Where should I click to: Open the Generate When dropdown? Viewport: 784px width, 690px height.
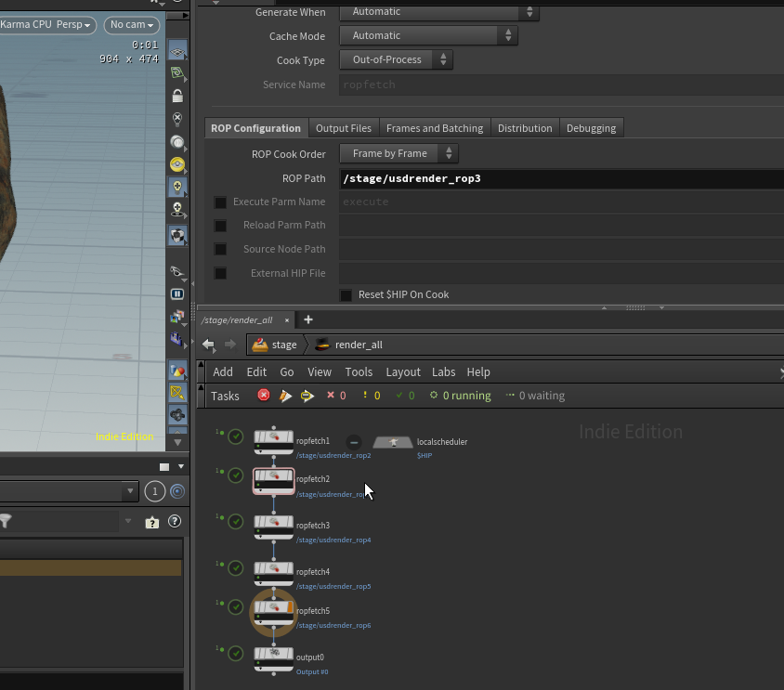[x=439, y=11]
